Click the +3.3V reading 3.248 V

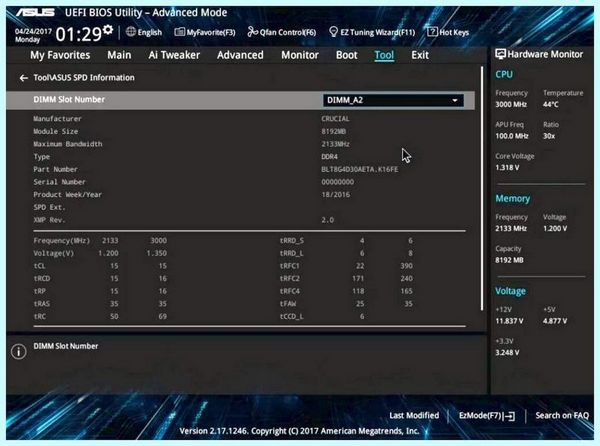507,353
